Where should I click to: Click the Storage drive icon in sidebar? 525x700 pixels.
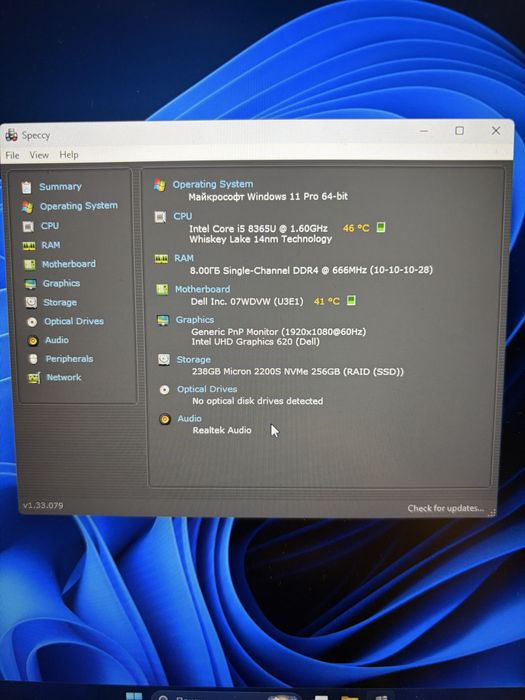tap(31, 303)
